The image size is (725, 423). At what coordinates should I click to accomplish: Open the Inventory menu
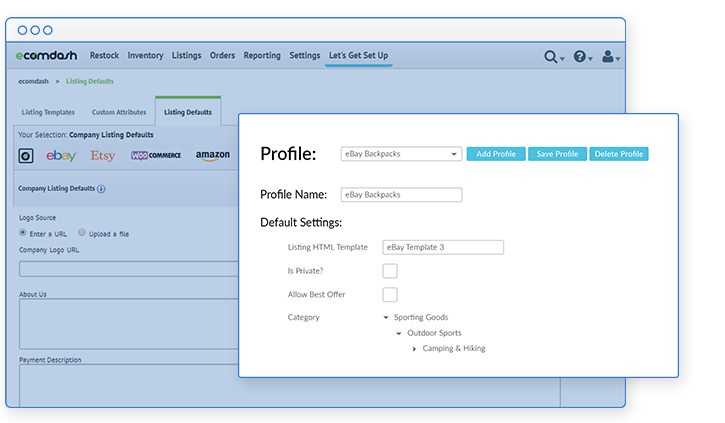(145, 56)
